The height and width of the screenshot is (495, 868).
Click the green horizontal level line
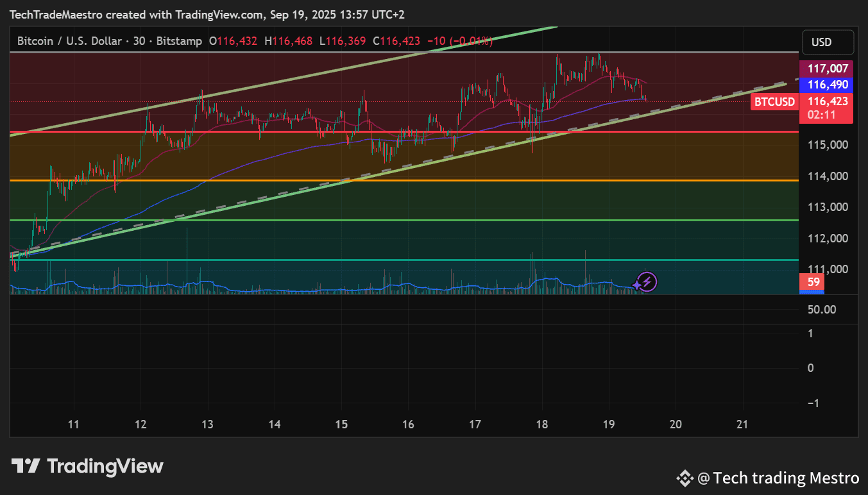pos(404,220)
